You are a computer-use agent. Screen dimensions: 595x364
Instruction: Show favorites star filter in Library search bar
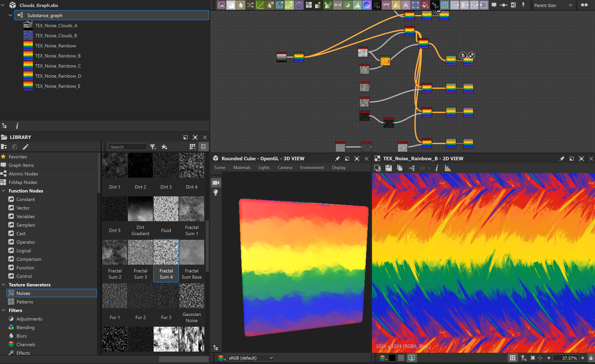point(164,147)
